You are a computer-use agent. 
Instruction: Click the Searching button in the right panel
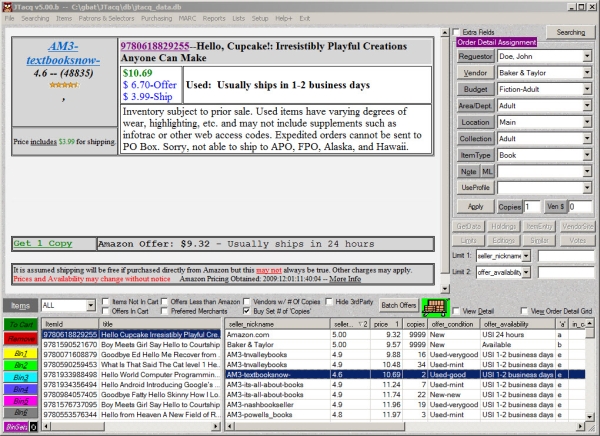(571, 33)
